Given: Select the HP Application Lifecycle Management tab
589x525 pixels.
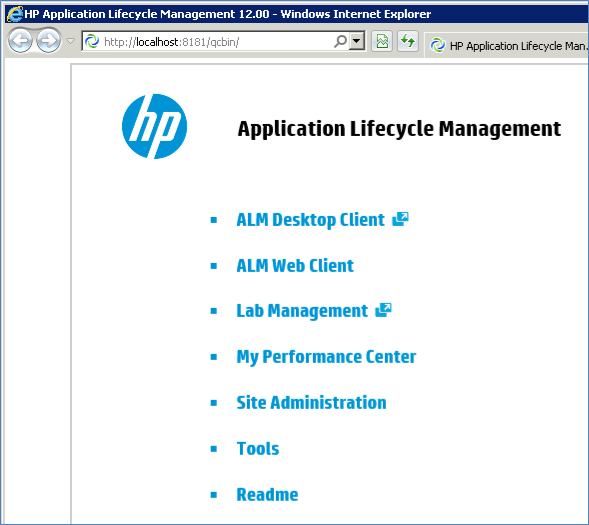Looking at the screenshot, I should click(506, 46).
